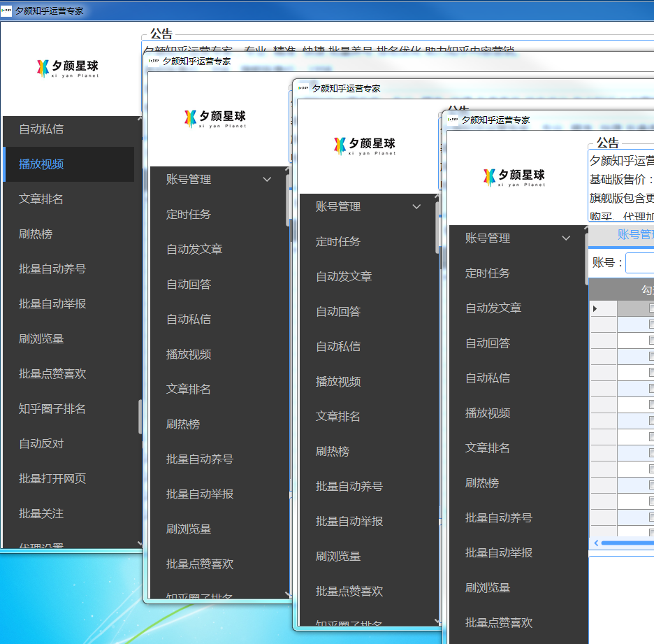Open 批量自动举报 in the third window
Viewport: 654px width, 644px height.
(x=349, y=522)
